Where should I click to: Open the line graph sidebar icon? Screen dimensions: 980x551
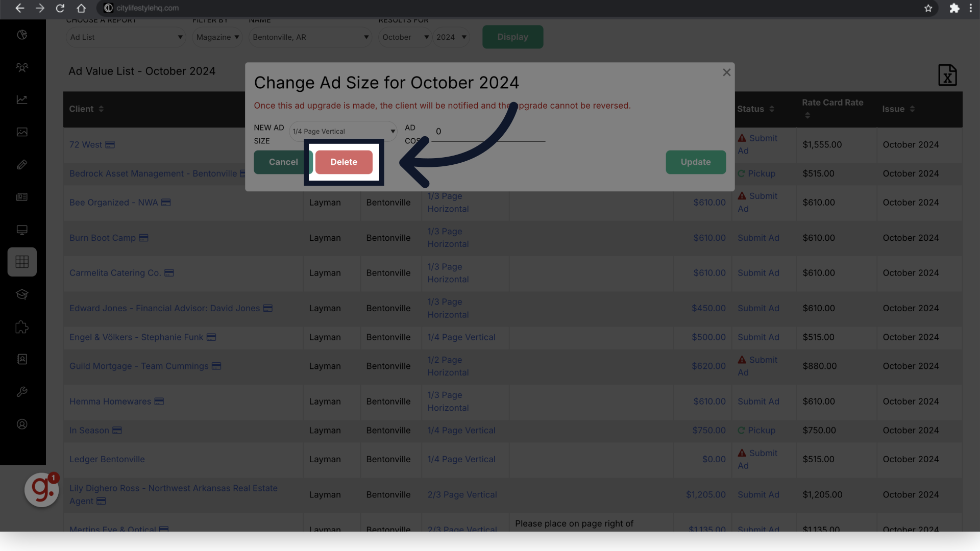(22, 99)
